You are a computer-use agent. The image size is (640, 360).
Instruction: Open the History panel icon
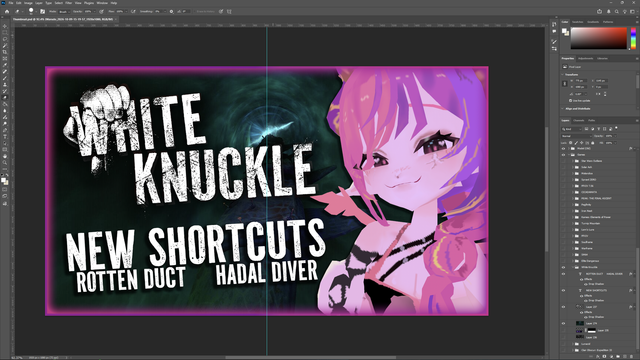coord(554,24)
